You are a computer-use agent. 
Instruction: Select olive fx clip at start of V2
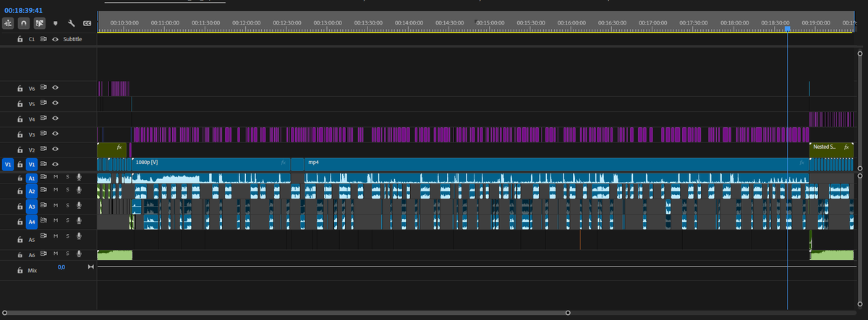click(112, 149)
